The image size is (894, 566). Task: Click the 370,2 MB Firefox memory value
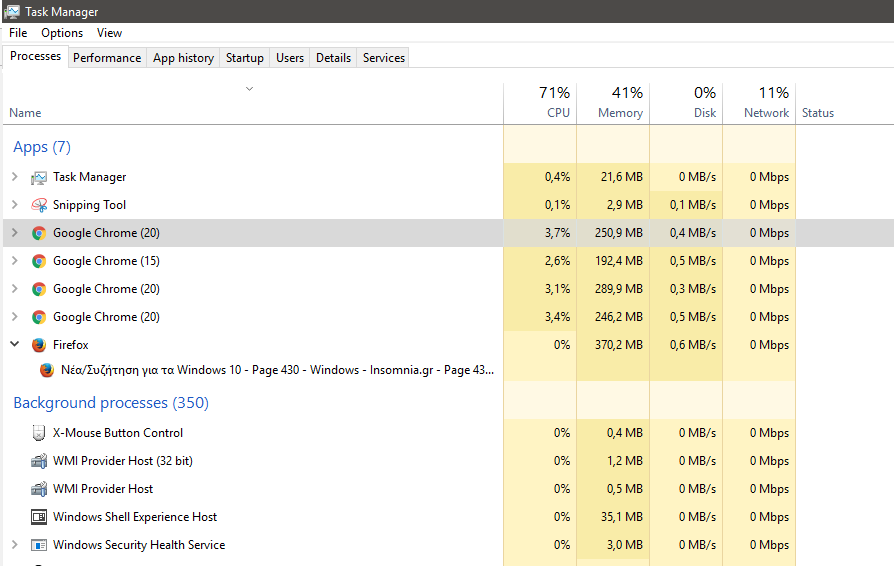619,345
